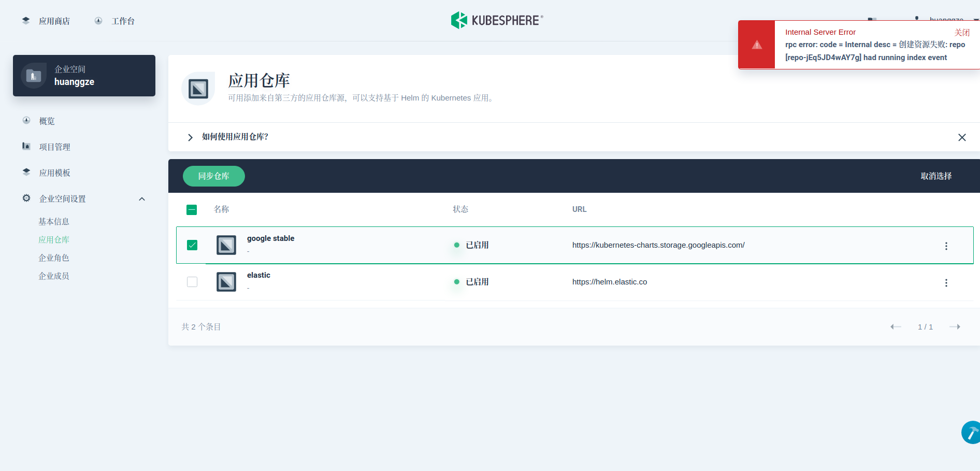Click the helm.elastic.co URL text

[x=610, y=282]
